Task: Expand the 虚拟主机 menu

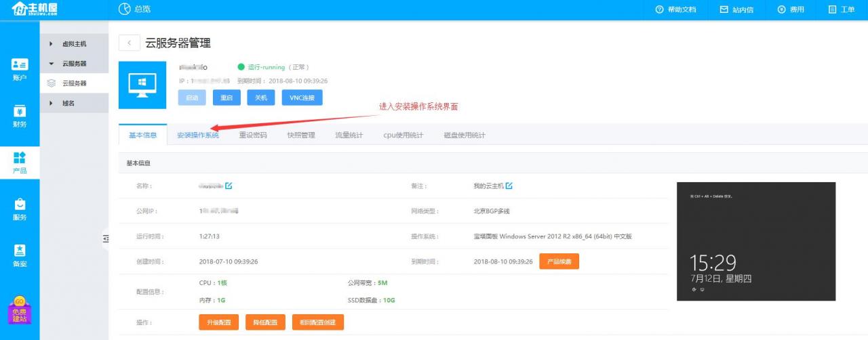Action: [x=74, y=44]
